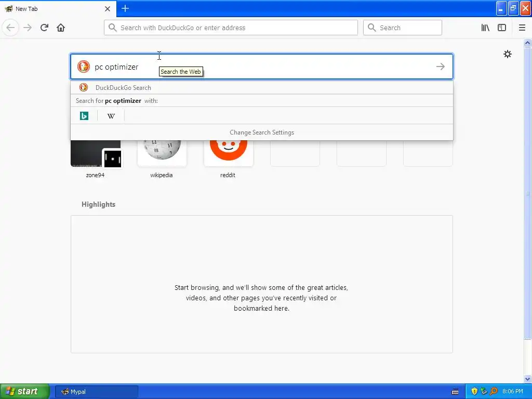Image resolution: width=532 pixels, height=399 pixels.
Task: Search pc optimizer with Wikipedia
Action: [111, 116]
